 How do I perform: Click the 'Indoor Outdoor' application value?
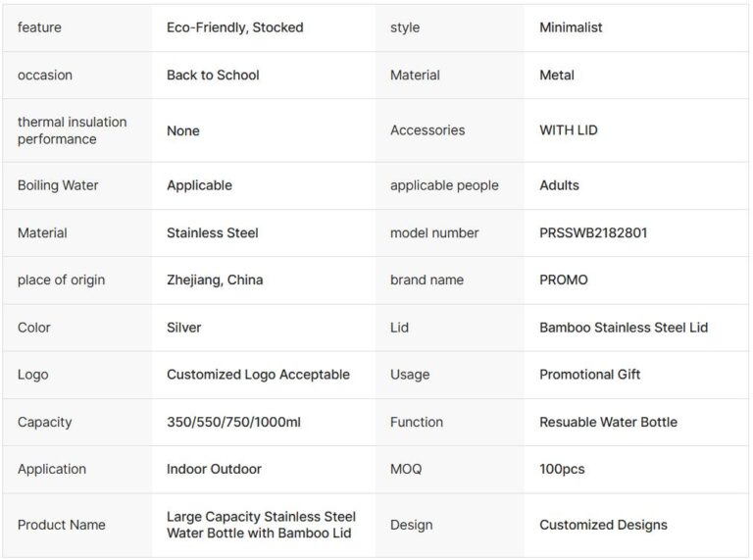point(214,469)
